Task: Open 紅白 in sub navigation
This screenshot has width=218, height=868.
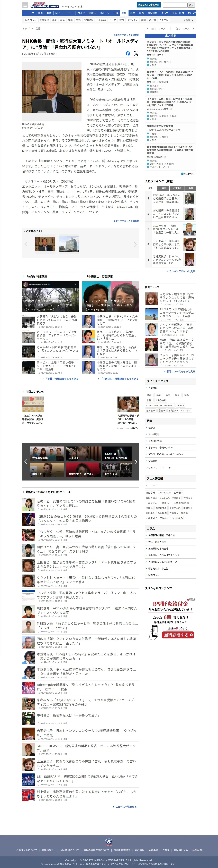Action: point(121,20)
